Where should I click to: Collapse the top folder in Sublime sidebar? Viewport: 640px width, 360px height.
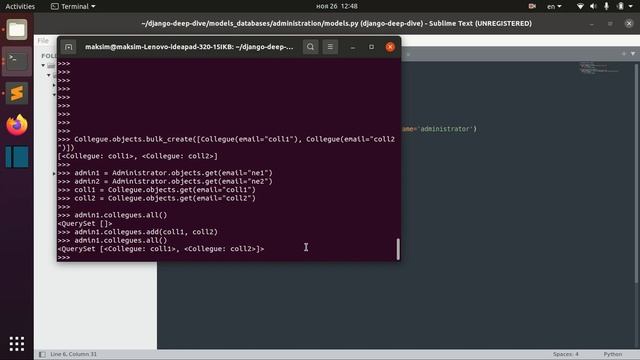(x=43, y=65)
